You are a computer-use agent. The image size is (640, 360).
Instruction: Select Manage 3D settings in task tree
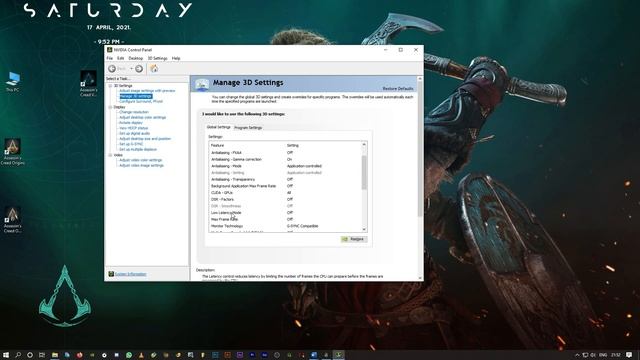tap(136, 96)
